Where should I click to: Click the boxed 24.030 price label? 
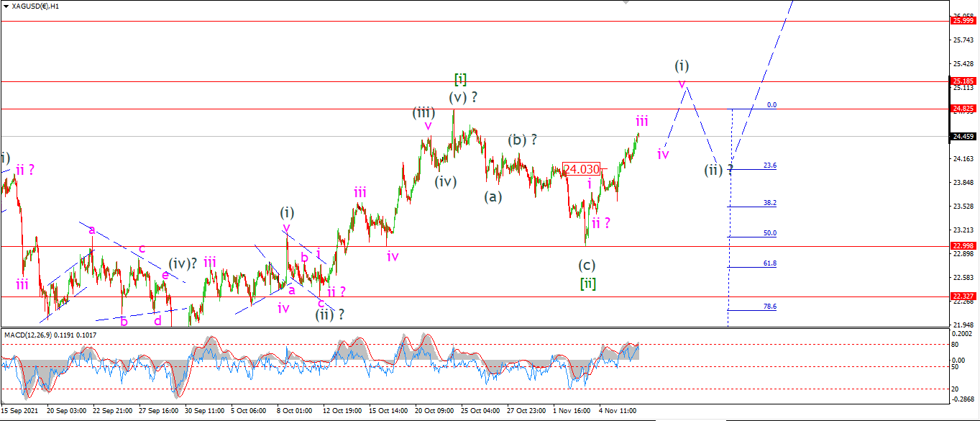(581, 169)
